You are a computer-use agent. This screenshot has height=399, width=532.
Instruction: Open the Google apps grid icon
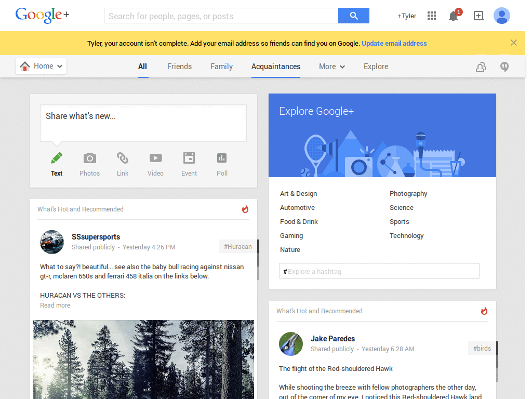[432, 16]
